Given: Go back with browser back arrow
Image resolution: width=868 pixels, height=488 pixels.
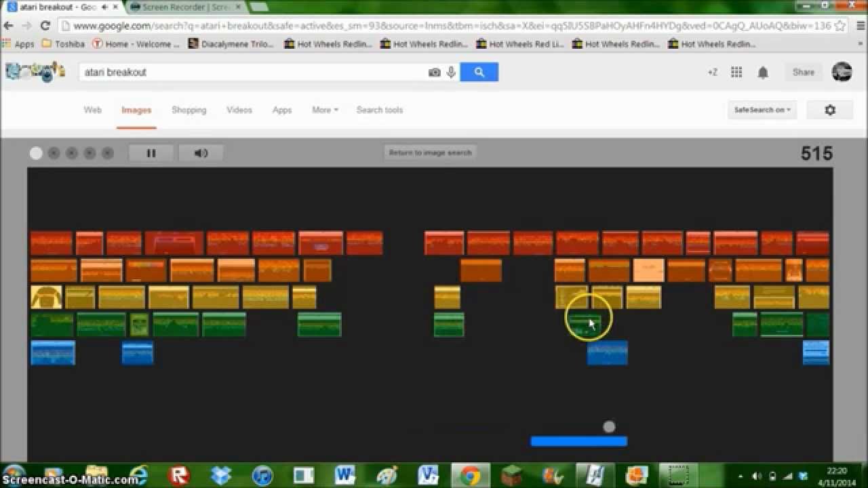Looking at the screenshot, I should point(9,26).
